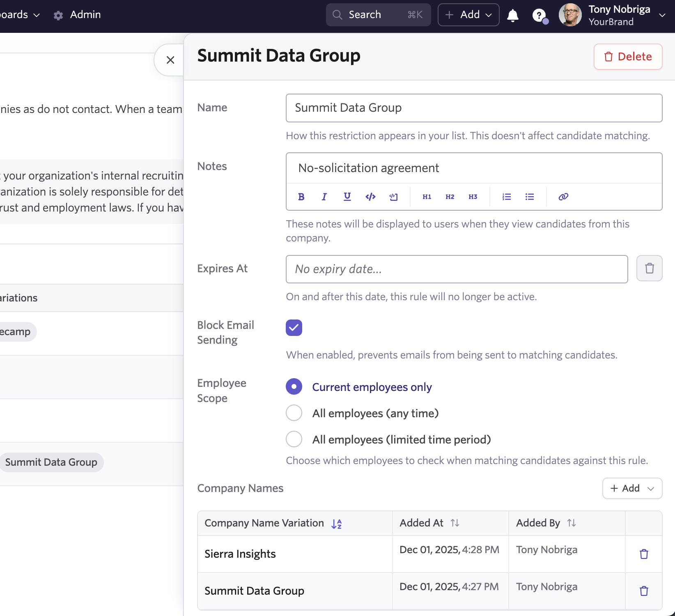Open the notifications bell
The image size is (675, 616).
click(x=512, y=15)
